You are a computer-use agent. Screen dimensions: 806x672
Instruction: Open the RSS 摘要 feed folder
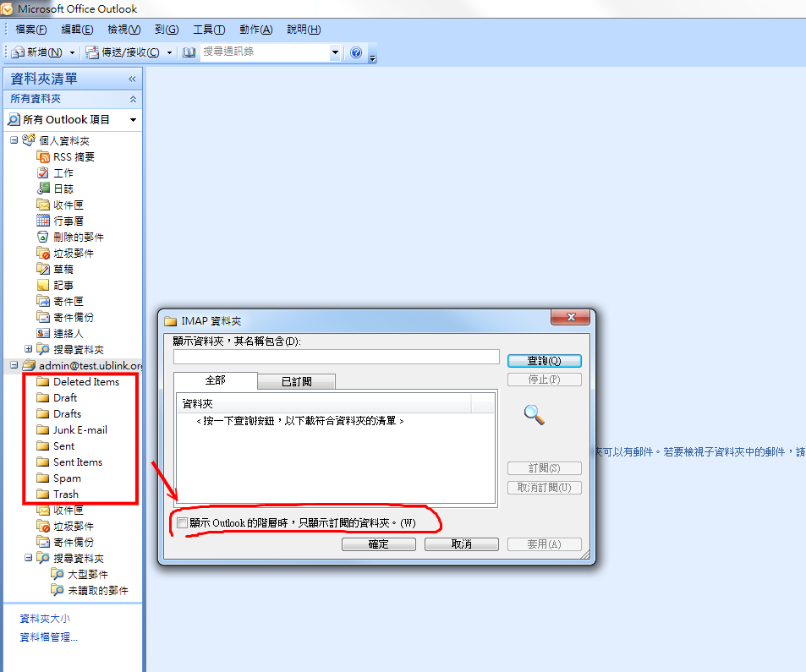(73, 156)
